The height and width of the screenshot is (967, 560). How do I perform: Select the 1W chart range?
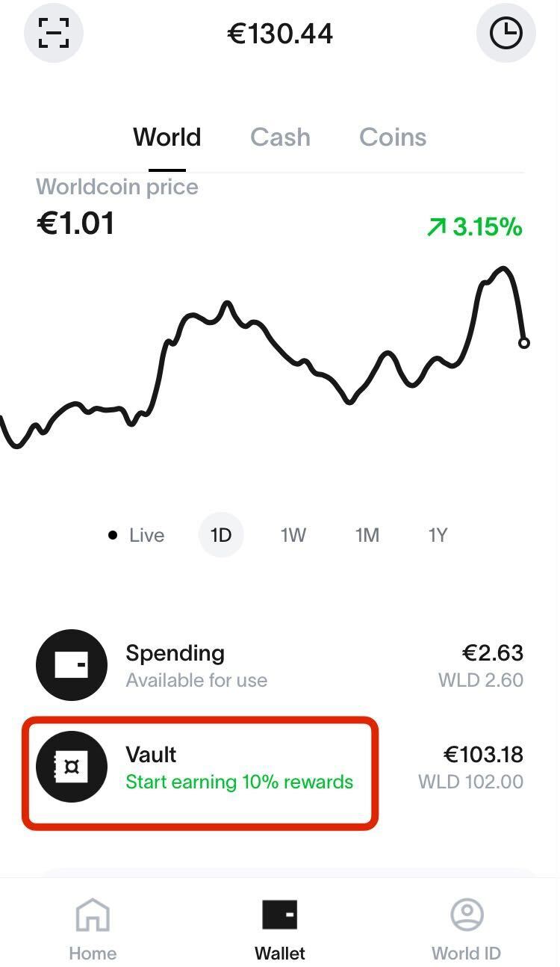click(293, 535)
